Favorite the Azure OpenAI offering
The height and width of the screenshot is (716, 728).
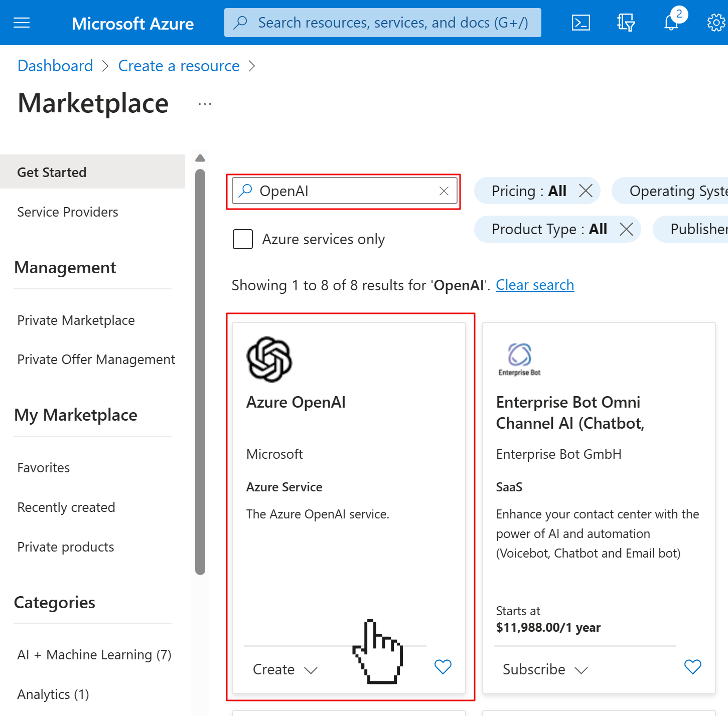pyautogui.click(x=442, y=667)
